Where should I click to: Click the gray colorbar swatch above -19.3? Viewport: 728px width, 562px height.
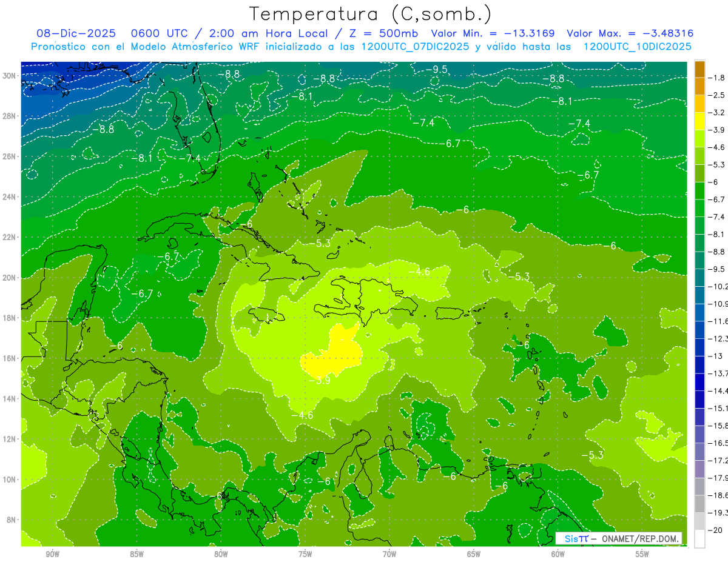click(699, 504)
